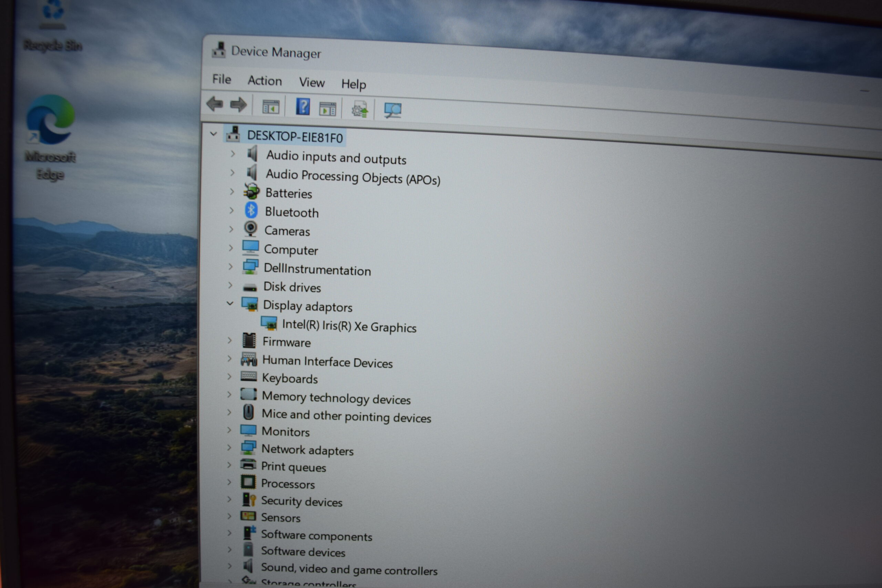Select the Sensors label

tap(281, 517)
